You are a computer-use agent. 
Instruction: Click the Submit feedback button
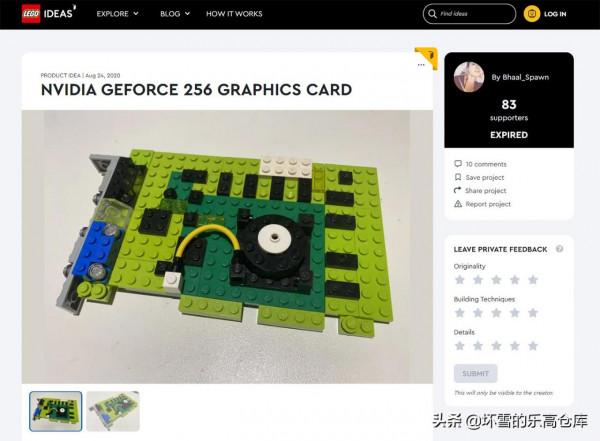coord(475,373)
